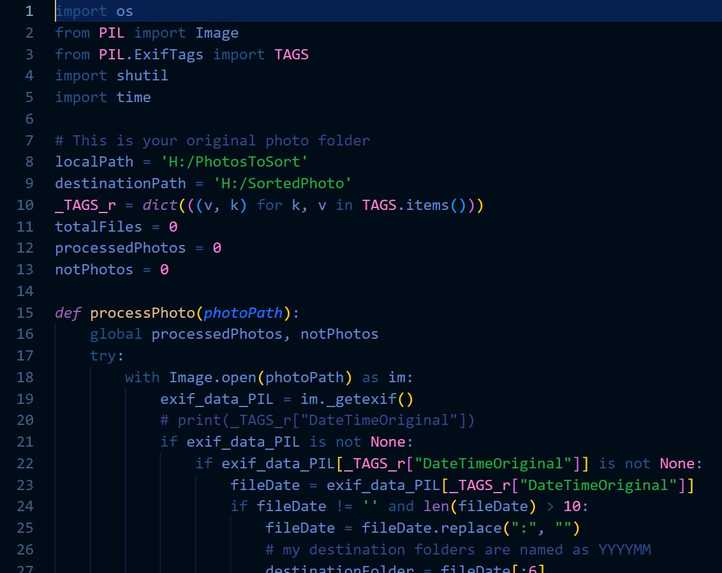Click 'im._getexif()' call on line 19

coord(357,399)
